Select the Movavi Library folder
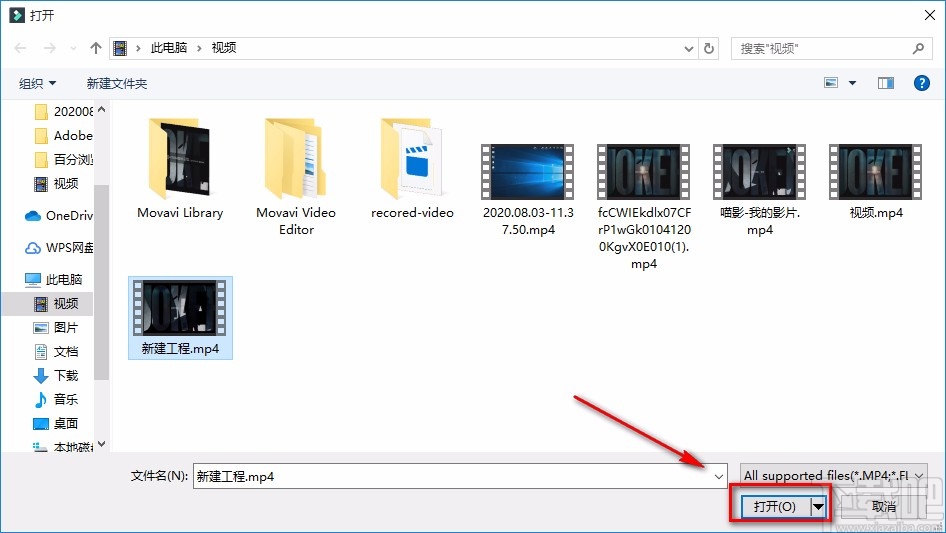The height and width of the screenshot is (533, 946). click(x=180, y=168)
